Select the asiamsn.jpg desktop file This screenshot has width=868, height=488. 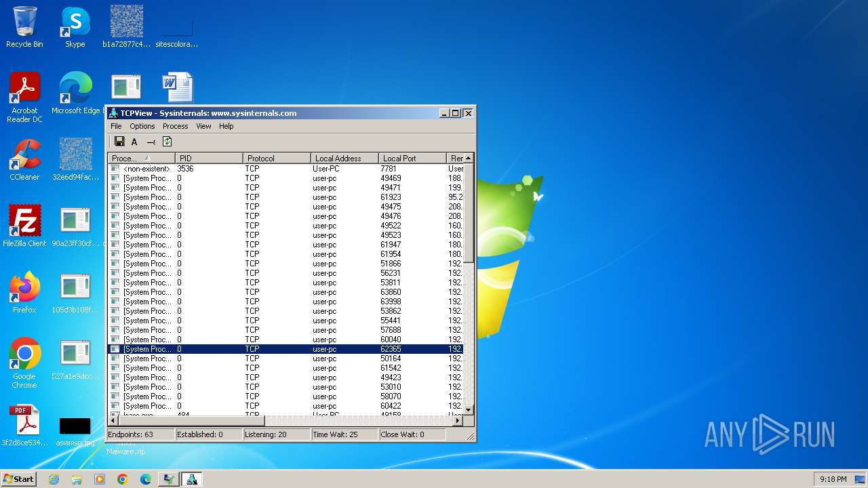point(75,430)
